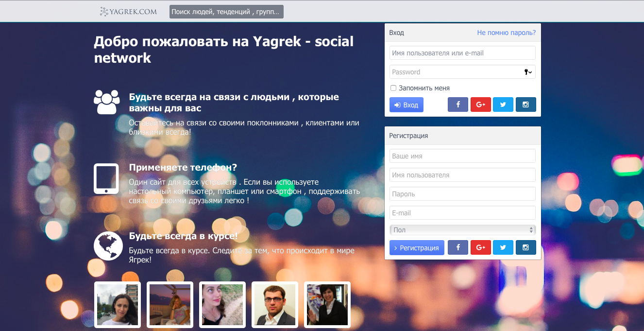Viewport: 644px width, 331px height.
Task: Open fifth user photo of waving woman
Action: [x=327, y=305]
